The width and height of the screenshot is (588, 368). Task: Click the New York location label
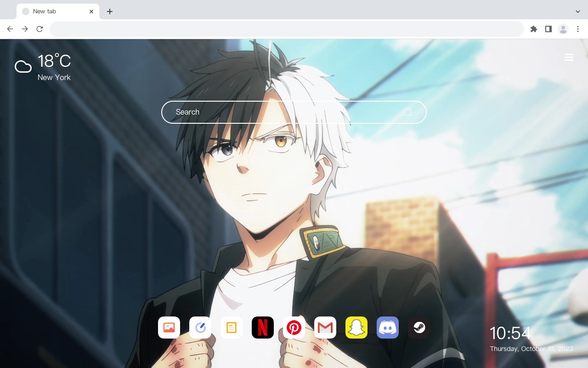[54, 77]
